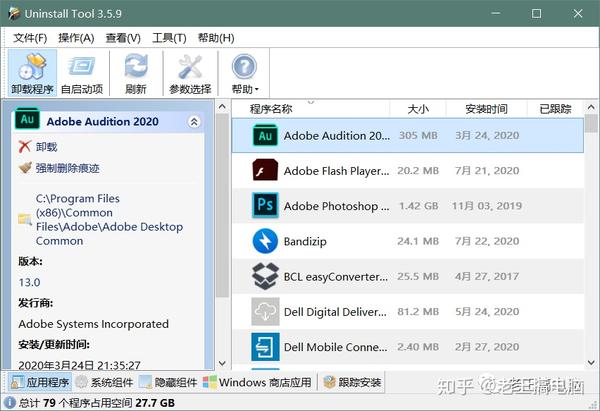Click the broom force-removal icon
The width and height of the screenshot is (600, 411).
pos(25,168)
